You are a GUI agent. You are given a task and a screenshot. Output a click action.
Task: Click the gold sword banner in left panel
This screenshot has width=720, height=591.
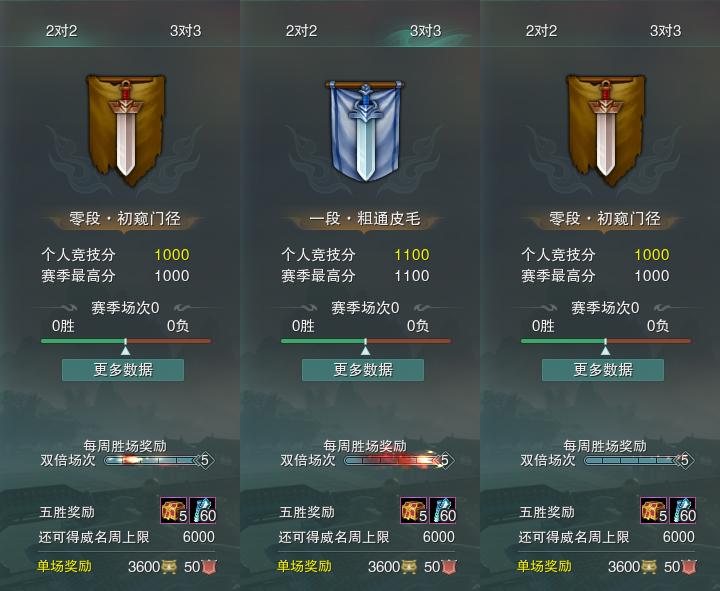126,130
